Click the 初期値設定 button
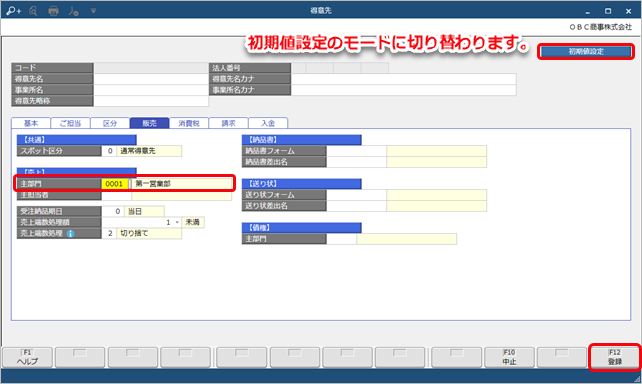Screen dimensions: 642x384 pyautogui.click(x=586, y=52)
